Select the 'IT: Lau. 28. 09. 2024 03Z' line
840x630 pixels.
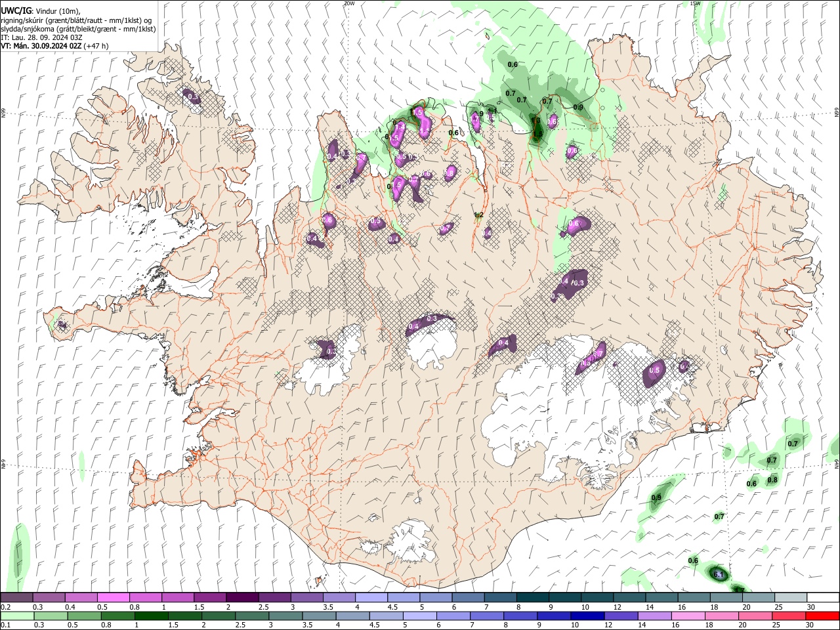[41, 37]
